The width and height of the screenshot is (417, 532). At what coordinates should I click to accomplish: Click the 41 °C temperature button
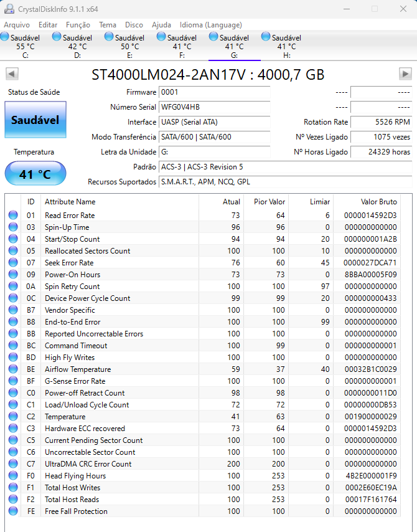35,173
